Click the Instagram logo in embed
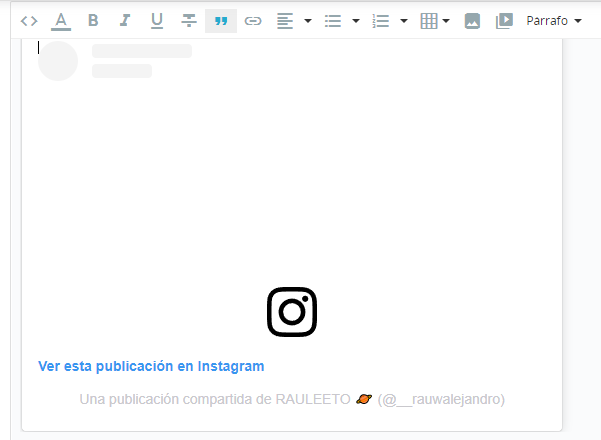601x440 pixels. coord(292,312)
